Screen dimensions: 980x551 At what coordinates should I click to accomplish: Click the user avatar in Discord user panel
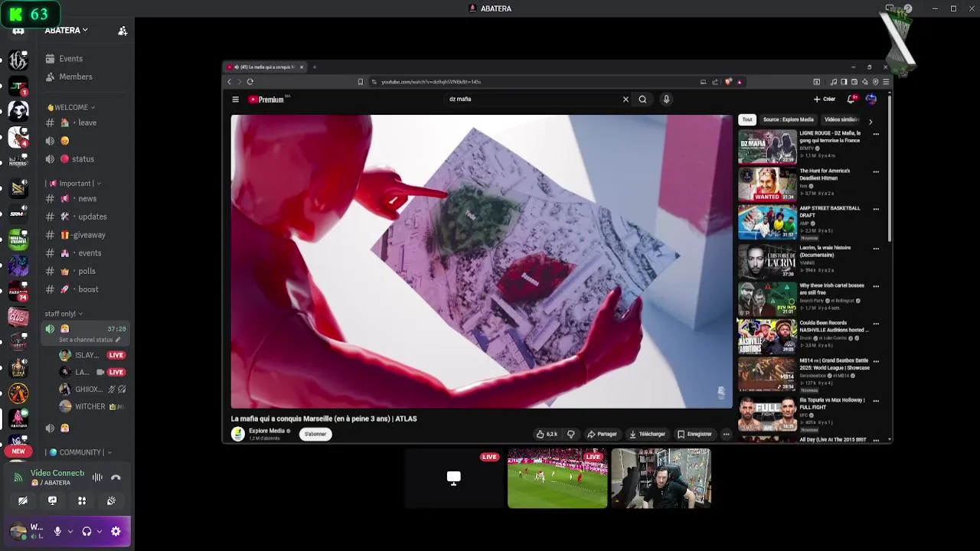[18, 531]
